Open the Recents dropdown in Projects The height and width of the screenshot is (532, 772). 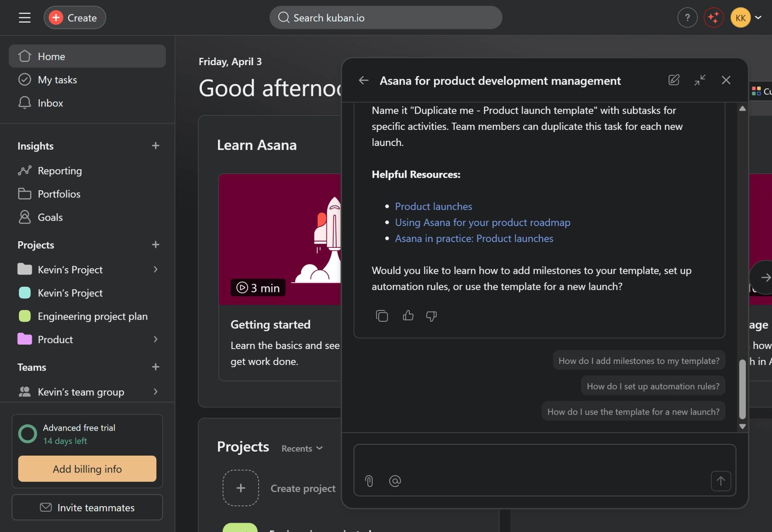(302, 448)
